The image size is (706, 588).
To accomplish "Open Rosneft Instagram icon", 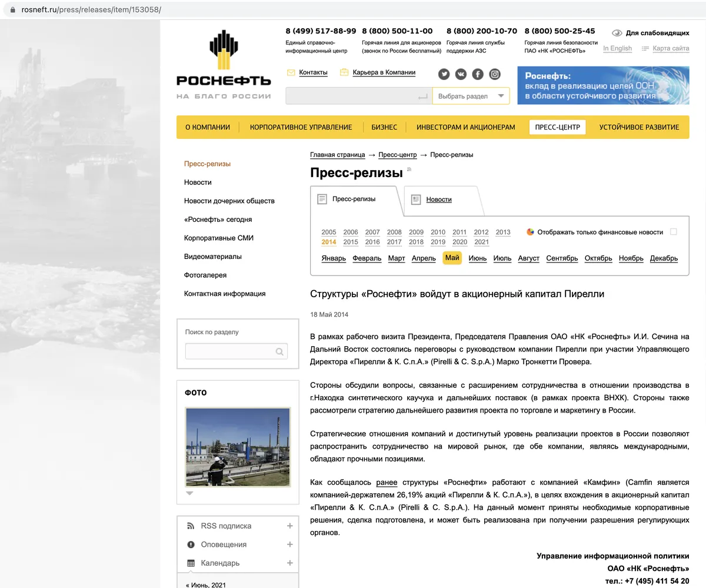I will click(495, 74).
